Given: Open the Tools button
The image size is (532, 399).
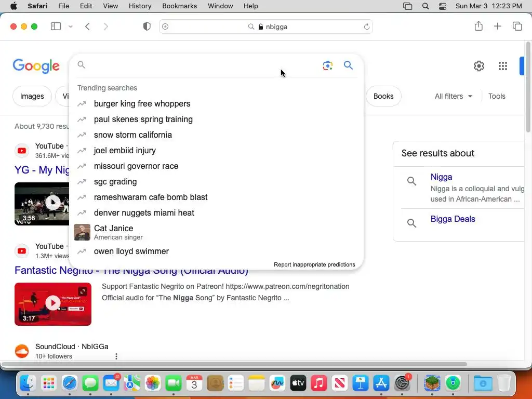Looking at the screenshot, I should (497, 96).
